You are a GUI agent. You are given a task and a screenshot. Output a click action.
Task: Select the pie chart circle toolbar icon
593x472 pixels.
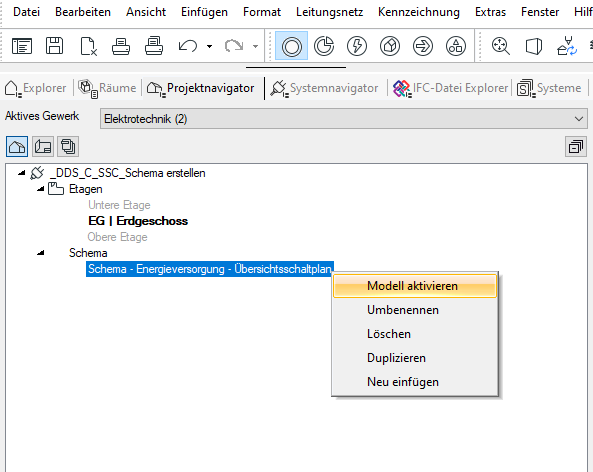point(324,46)
